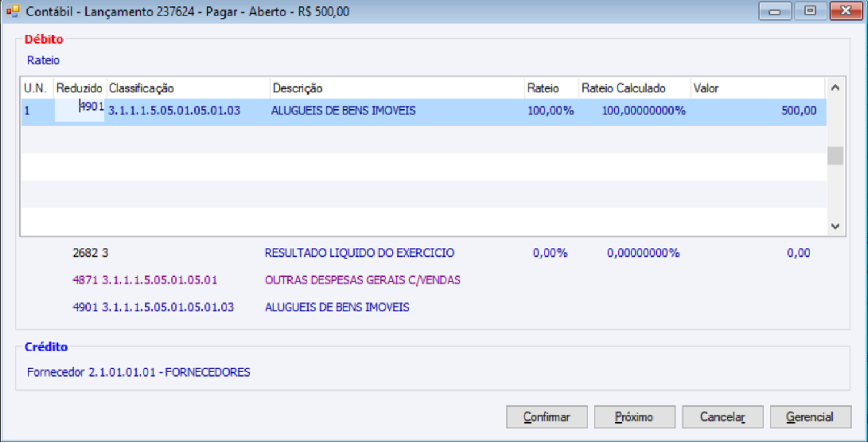Click the Rateio label under Débito

43,60
